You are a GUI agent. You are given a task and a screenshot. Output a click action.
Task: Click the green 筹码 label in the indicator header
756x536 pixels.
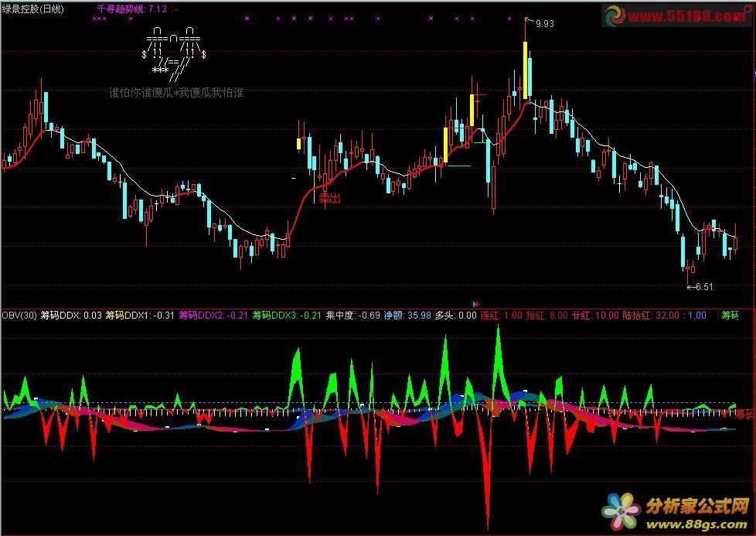click(730, 316)
